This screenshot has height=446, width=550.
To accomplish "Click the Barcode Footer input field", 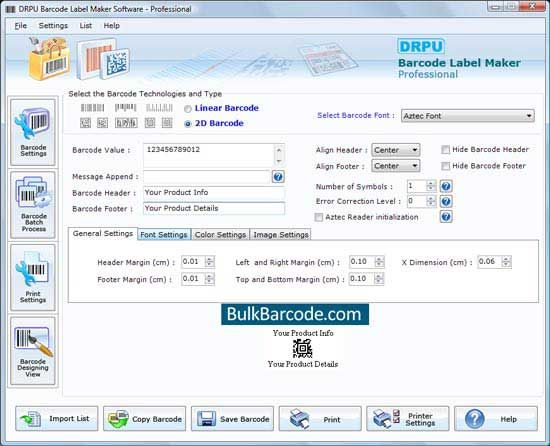I will (214, 208).
